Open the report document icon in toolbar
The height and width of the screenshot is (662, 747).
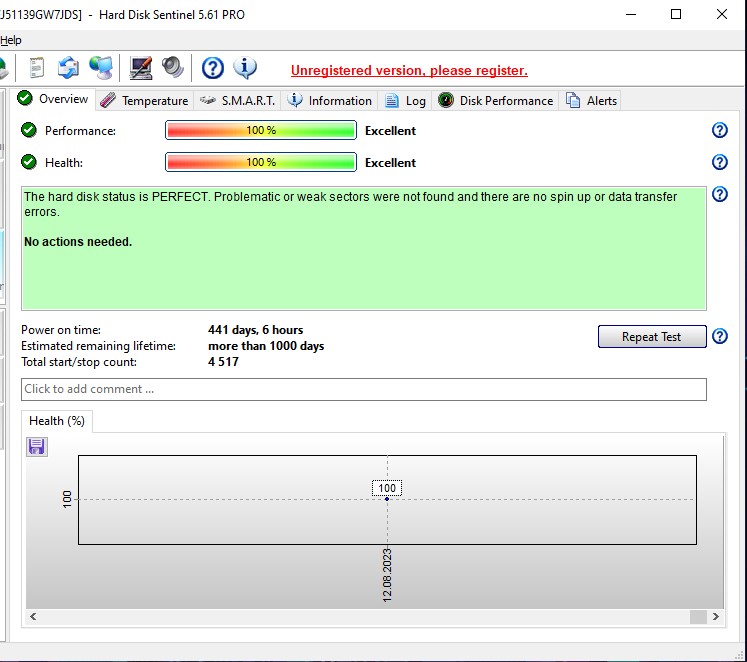click(37, 68)
